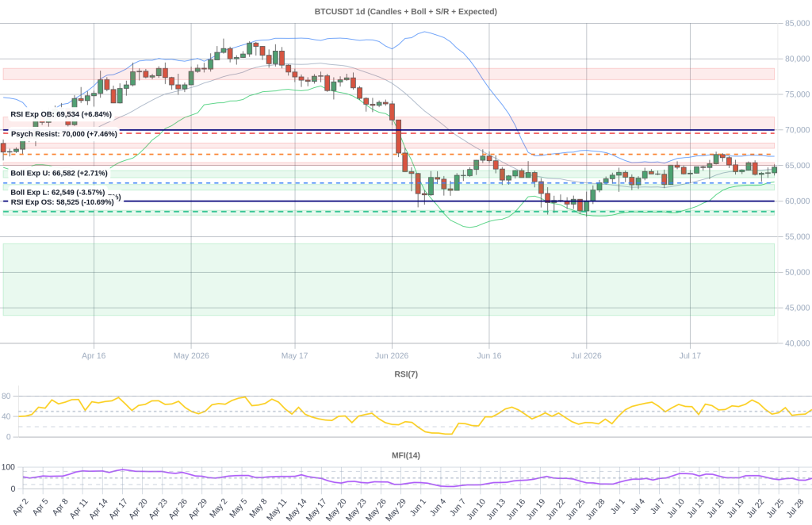
Task: Select the rotated "Jun 13" bottom date label
Action: coord(496,509)
